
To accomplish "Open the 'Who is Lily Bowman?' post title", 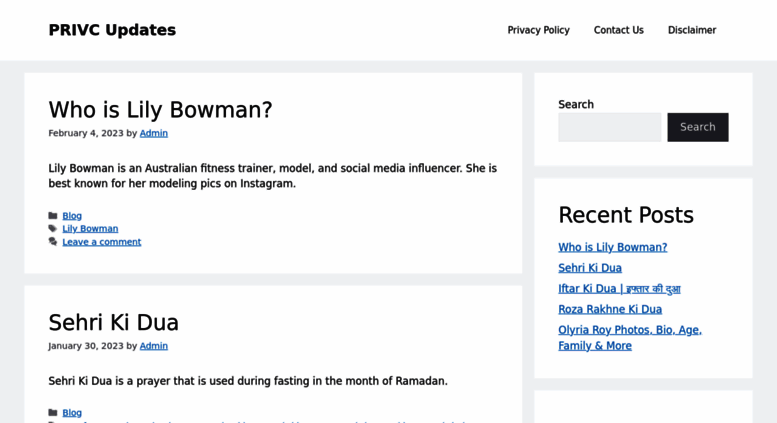I will pos(160,110).
